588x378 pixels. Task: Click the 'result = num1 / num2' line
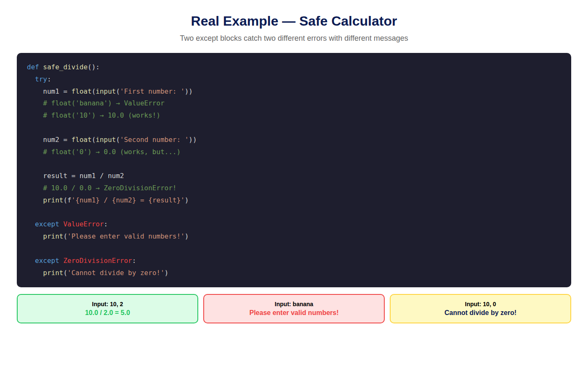pyautogui.click(x=84, y=176)
